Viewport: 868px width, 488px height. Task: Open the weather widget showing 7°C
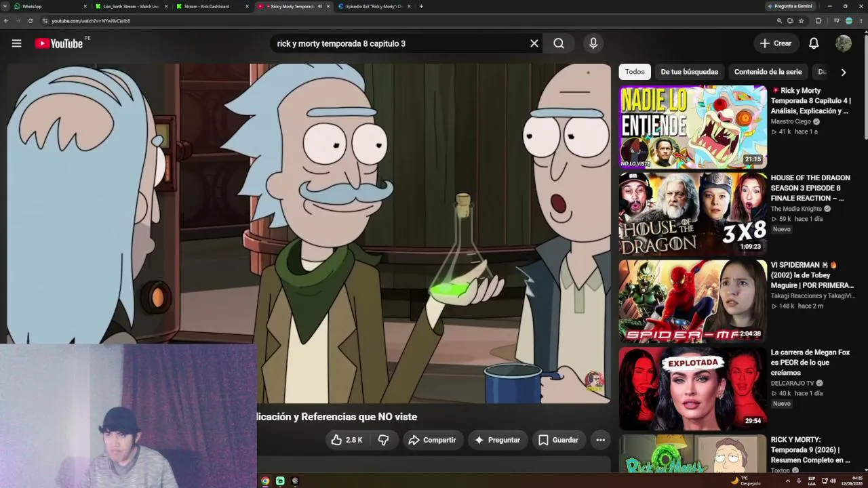coord(745,481)
